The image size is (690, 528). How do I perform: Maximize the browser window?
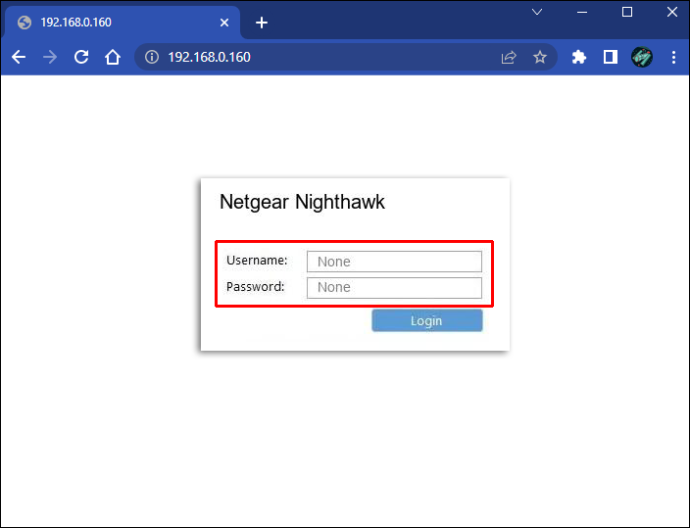point(627,12)
